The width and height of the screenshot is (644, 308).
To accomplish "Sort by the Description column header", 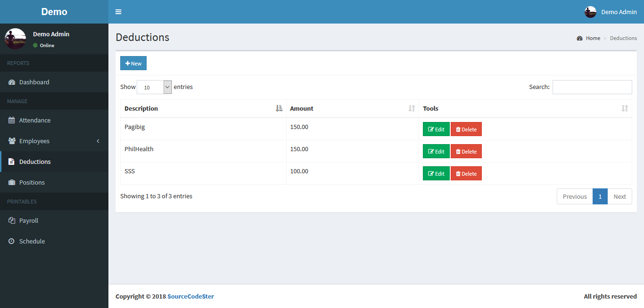I will pos(203,108).
